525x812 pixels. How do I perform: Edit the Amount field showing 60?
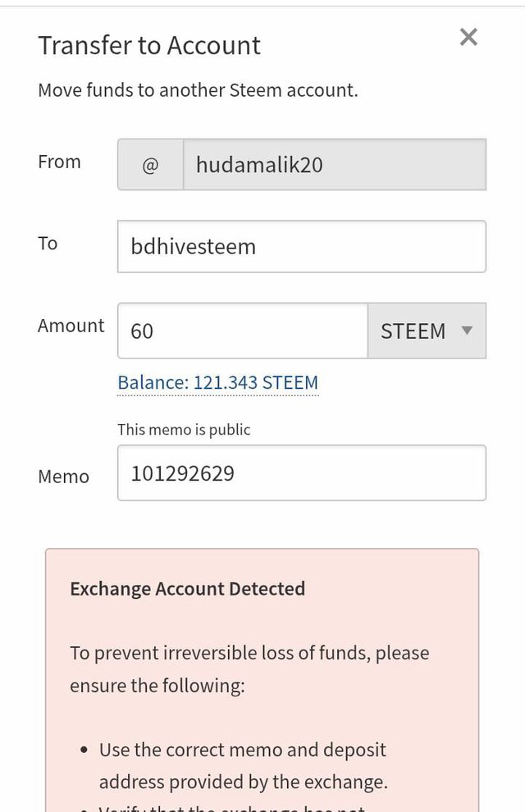pos(242,331)
